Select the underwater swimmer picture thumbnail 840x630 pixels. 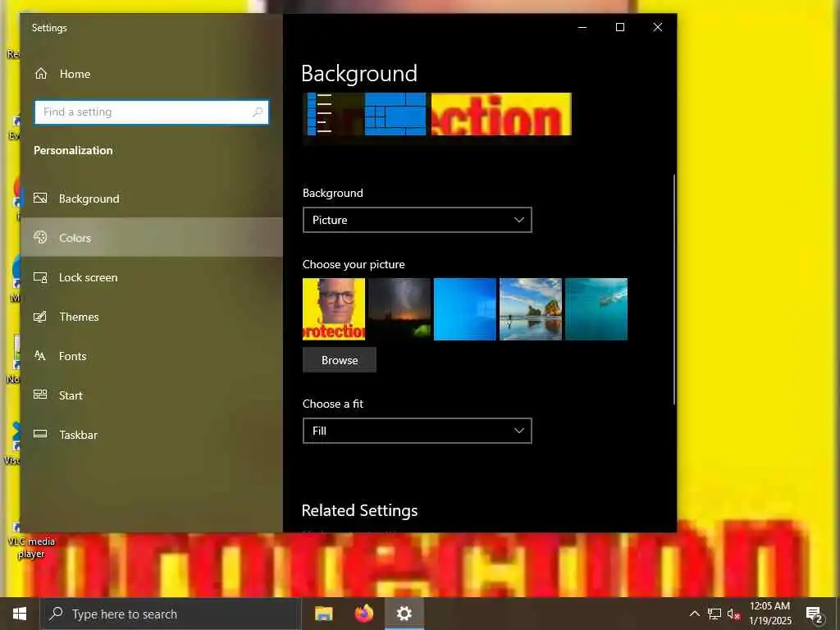(596, 309)
